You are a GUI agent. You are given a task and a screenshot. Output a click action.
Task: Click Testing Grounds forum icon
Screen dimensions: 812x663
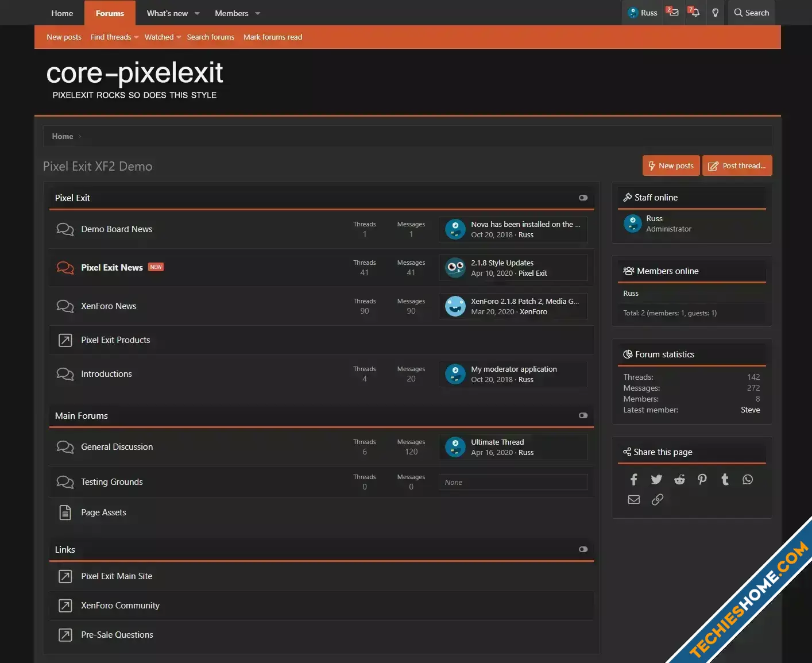[x=65, y=482]
